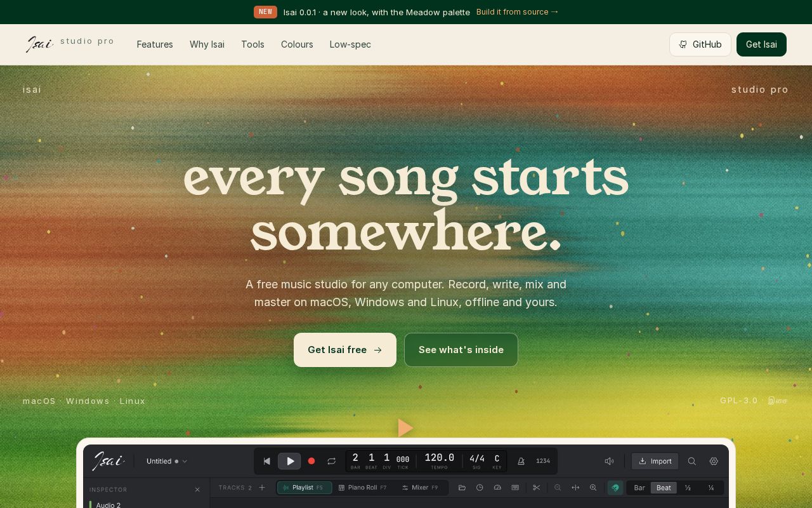Close the Inspector panel

pyautogui.click(x=197, y=490)
